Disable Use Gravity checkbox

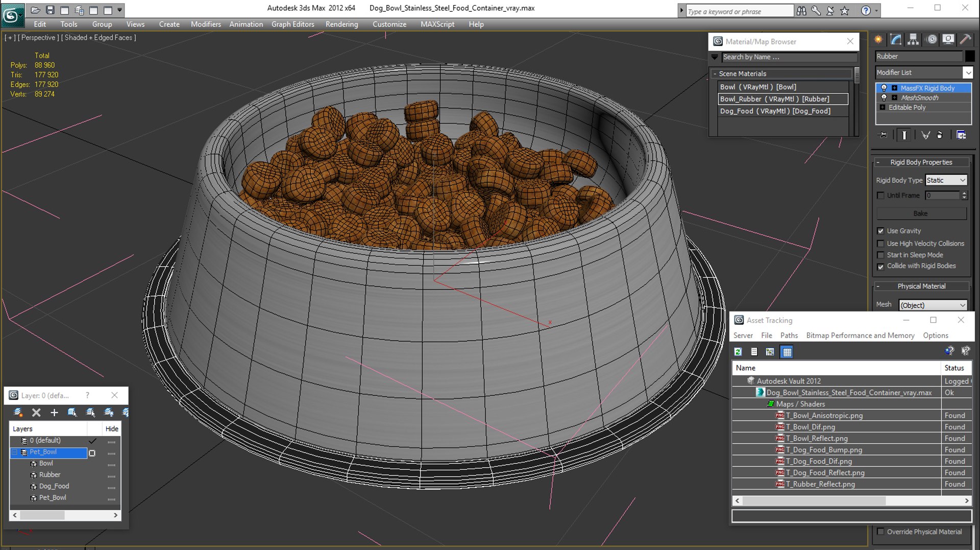pos(880,231)
